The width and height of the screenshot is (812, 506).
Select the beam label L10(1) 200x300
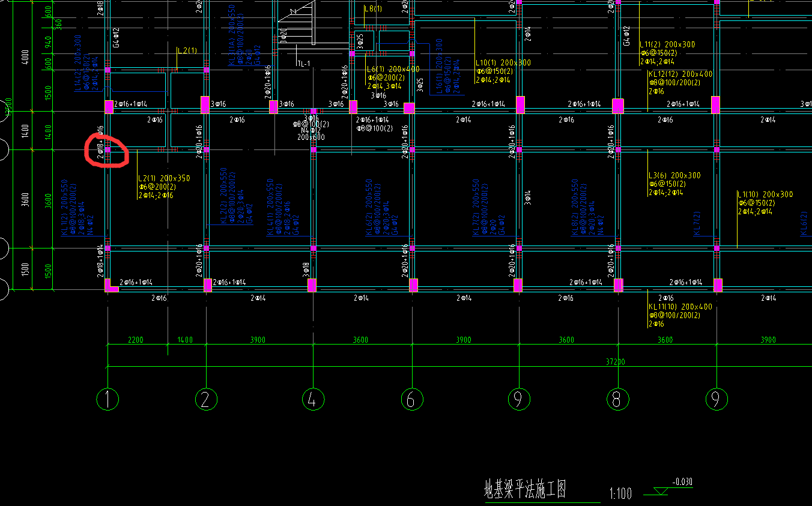pyautogui.click(x=503, y=63)
